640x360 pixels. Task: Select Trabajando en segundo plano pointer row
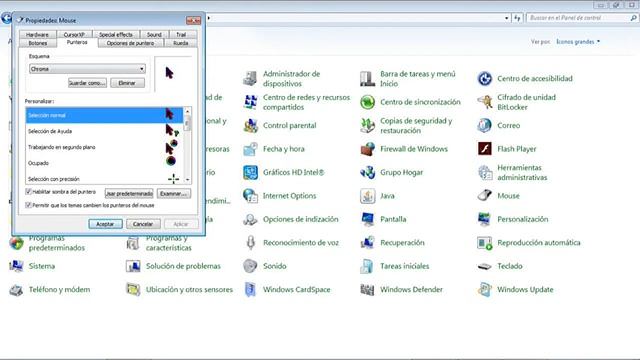pos(104,147)
